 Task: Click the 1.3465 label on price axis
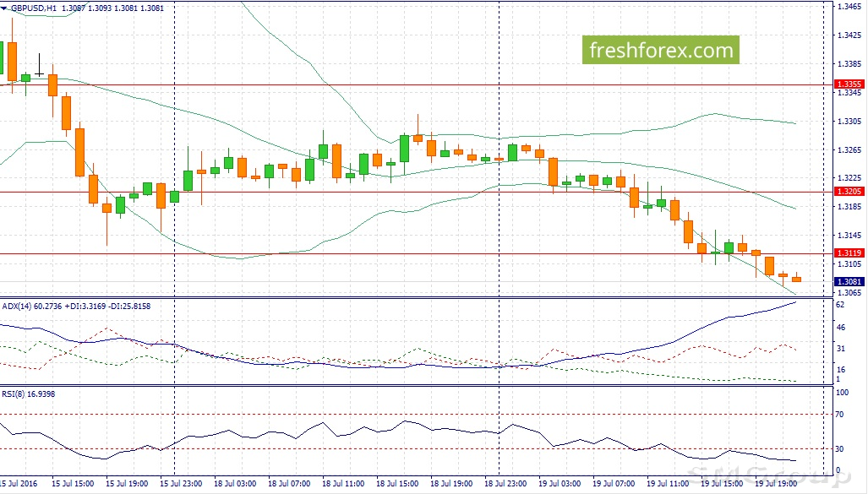click(x=848, y=7)
